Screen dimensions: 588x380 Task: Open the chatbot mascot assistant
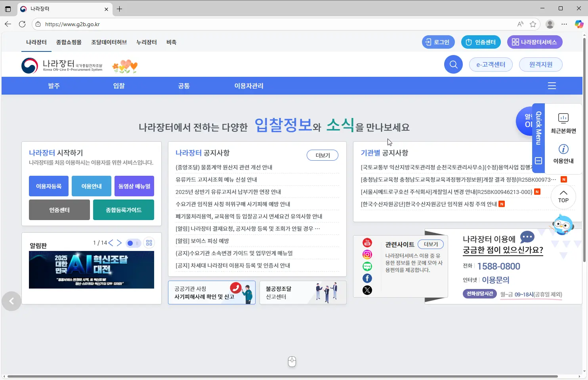click(x=563, y=224)
